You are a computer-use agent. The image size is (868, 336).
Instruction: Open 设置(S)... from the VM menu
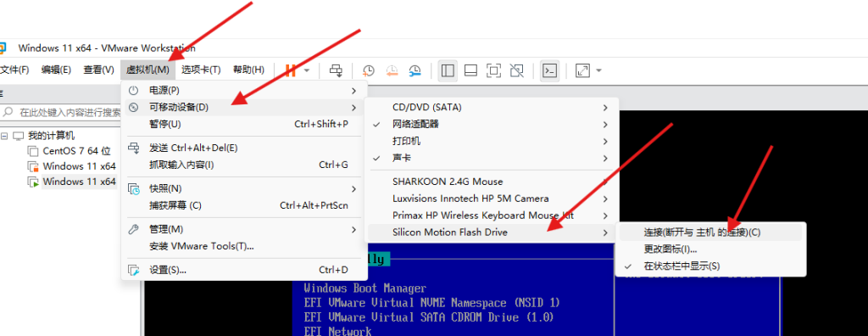(x=243, y=270)
